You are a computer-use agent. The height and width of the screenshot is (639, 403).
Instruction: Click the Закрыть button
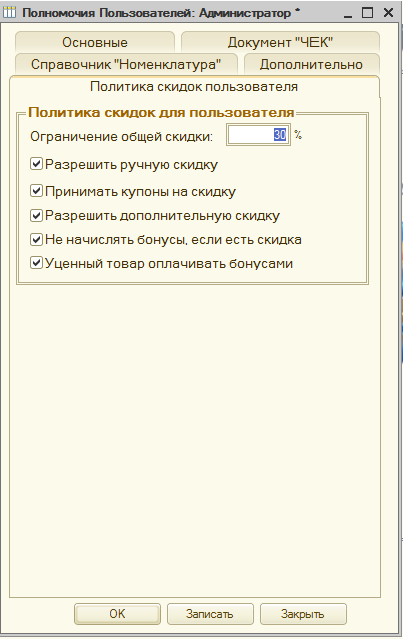[303, 614]
